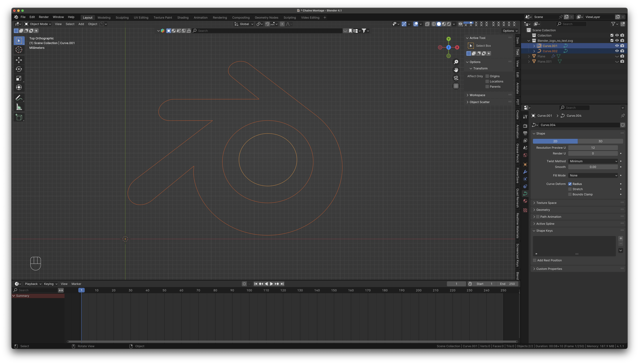
Task: Click Options button in viewport header
Action: [510, 31]
